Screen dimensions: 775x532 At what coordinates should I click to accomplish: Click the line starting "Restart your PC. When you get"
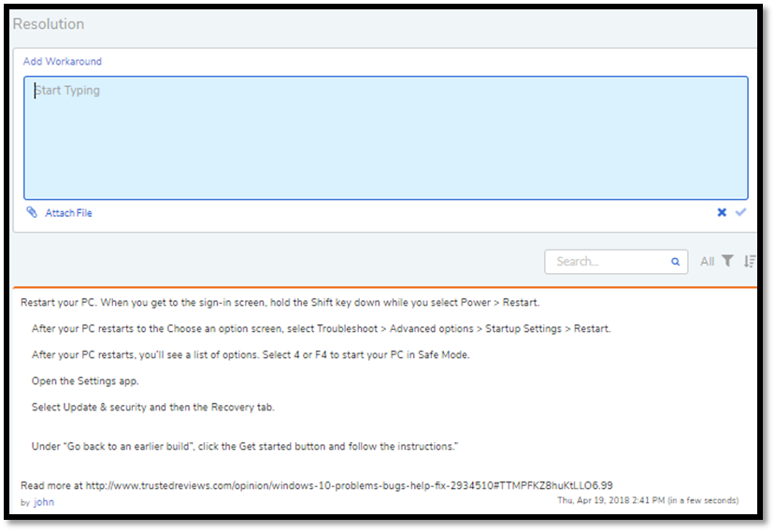280,303
